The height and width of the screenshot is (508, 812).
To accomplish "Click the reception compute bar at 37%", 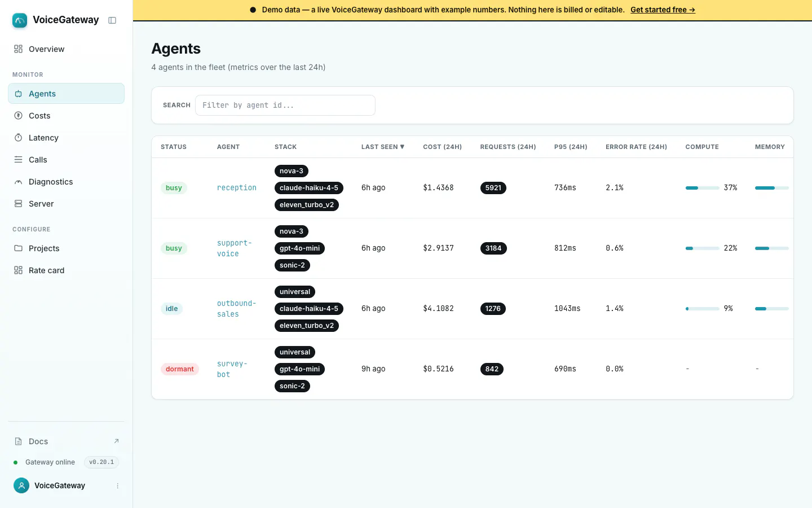I will coord(703,188).
